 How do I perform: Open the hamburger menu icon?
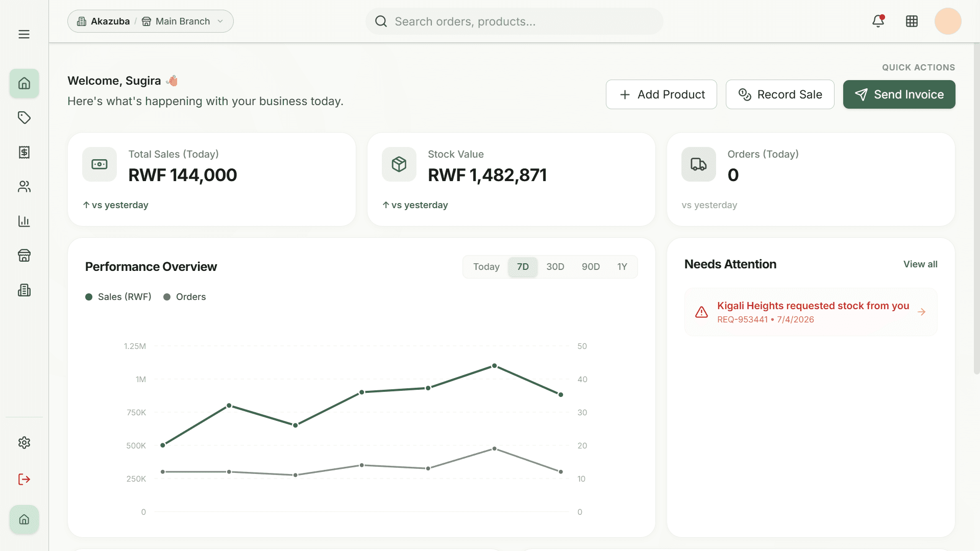coord(24,34)
